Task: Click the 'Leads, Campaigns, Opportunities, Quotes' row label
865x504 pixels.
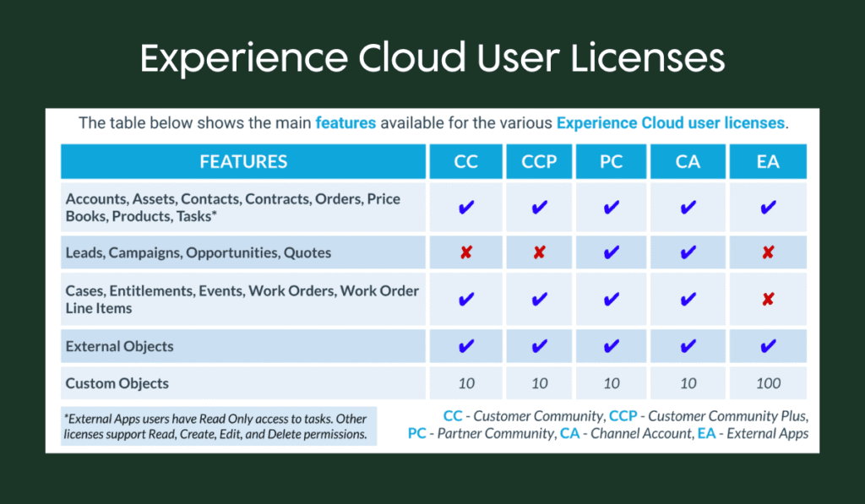Action: 198,252
